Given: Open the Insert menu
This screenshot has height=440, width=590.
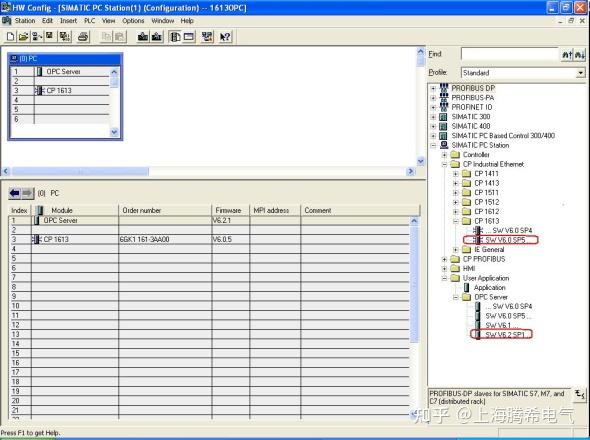Looking at the screenshot, I should 68,21.
